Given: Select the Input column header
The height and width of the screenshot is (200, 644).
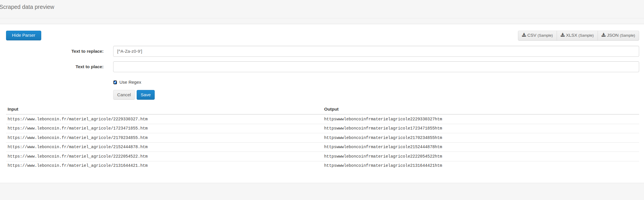Looking at the screenshot, I should [x=13, y=109].
